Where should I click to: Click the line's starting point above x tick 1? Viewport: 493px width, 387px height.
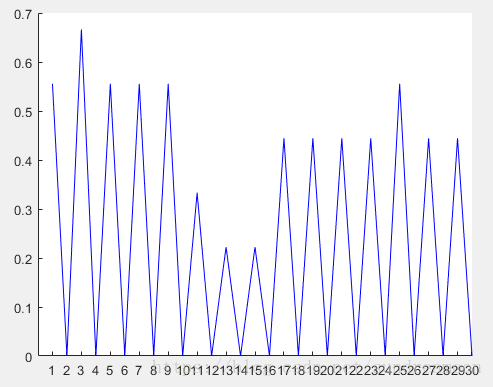pos(53,84)
